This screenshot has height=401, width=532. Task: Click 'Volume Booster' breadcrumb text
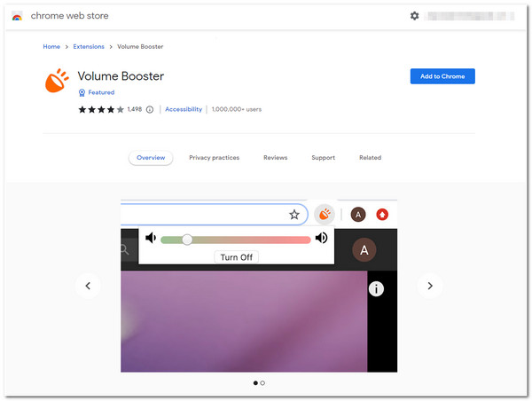140,46
